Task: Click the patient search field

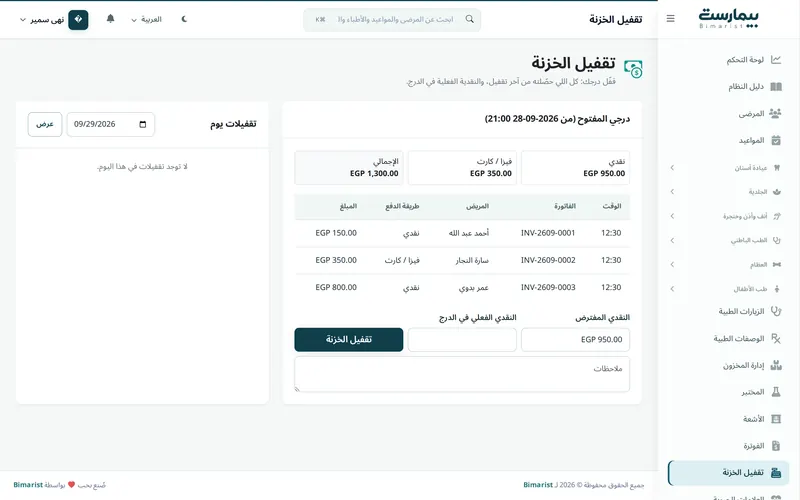Action: pyautogui.click(x=392, y=19)
